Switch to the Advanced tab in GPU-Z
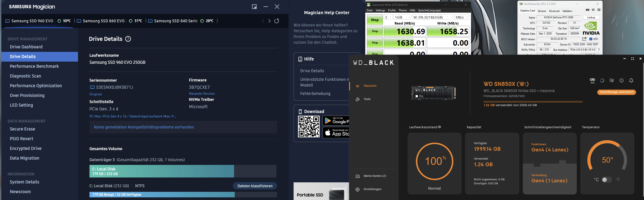This screenshot has height=200, width=644. [554, 11]
